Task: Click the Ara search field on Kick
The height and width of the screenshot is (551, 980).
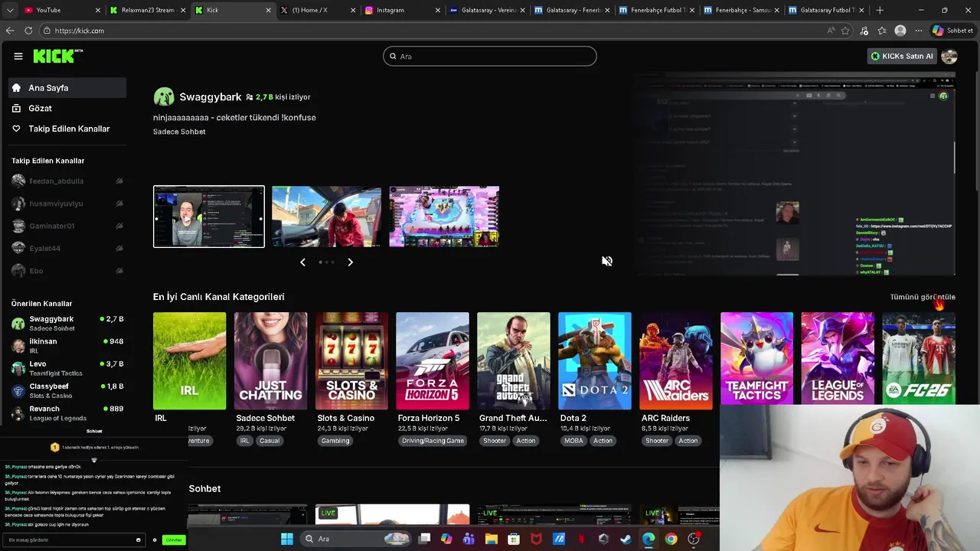Action: [490, 56]
